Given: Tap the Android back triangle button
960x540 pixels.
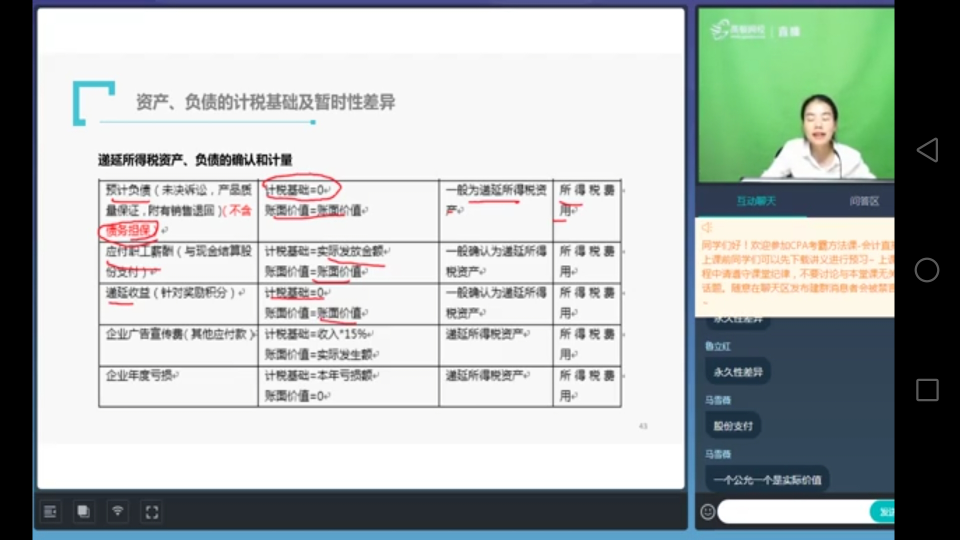Looking at the screenshot, I should pyautogui.click(x=927, y=150).
